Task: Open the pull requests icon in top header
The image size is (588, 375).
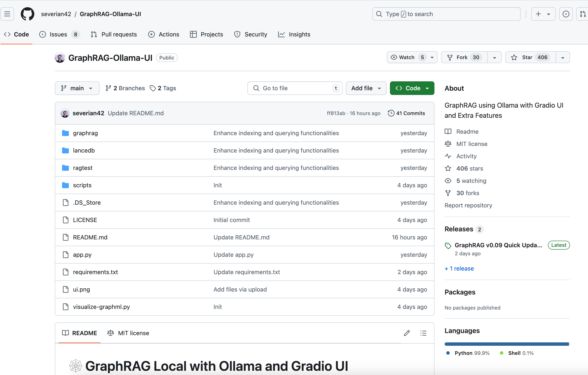Action: coord(583,14)
